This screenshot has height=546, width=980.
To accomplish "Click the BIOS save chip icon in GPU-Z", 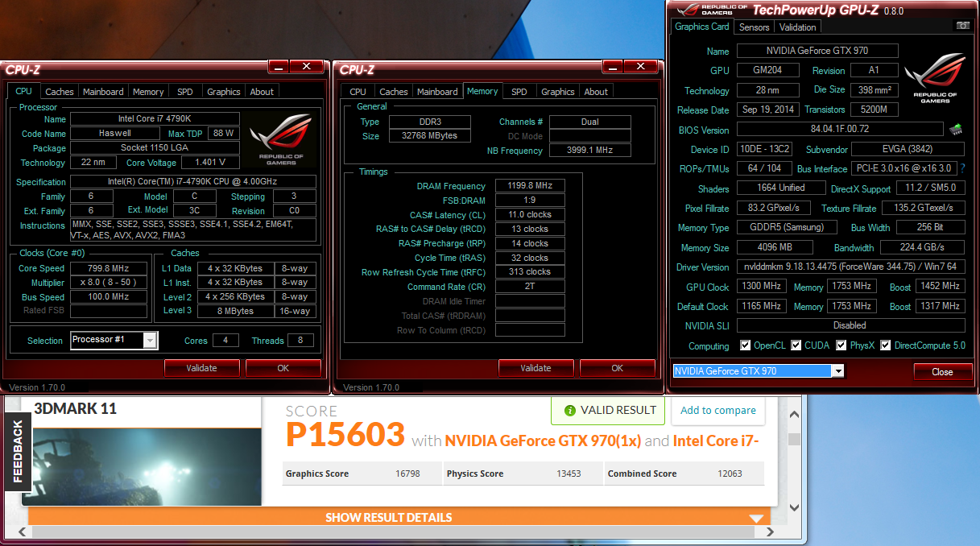I will (956, 129).
